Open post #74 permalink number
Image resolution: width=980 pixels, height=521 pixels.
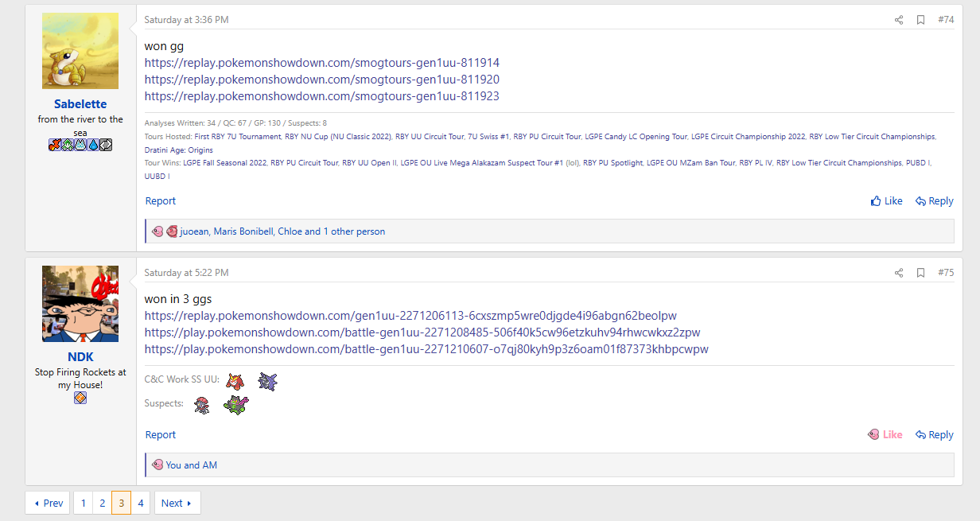pos(946,20)
